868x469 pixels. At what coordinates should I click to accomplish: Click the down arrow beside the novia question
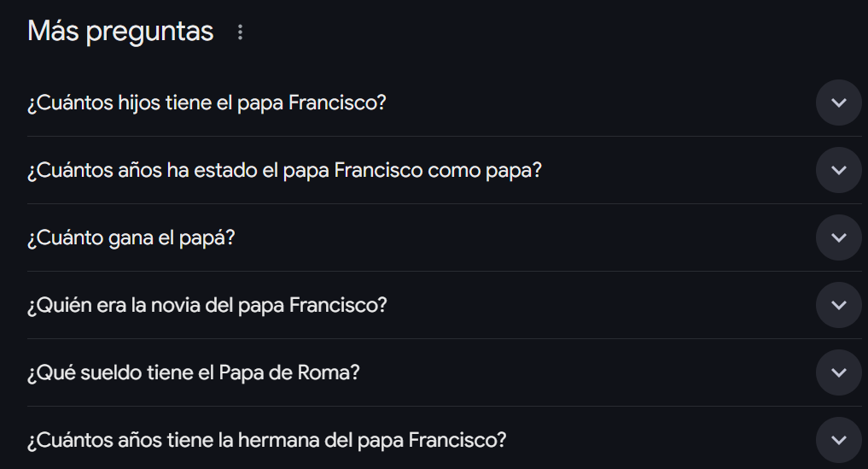(x=838, y=305)
